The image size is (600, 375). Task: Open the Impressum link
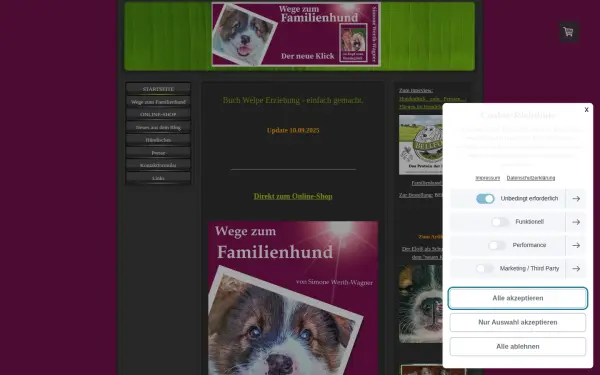click(x=488, y=178)
